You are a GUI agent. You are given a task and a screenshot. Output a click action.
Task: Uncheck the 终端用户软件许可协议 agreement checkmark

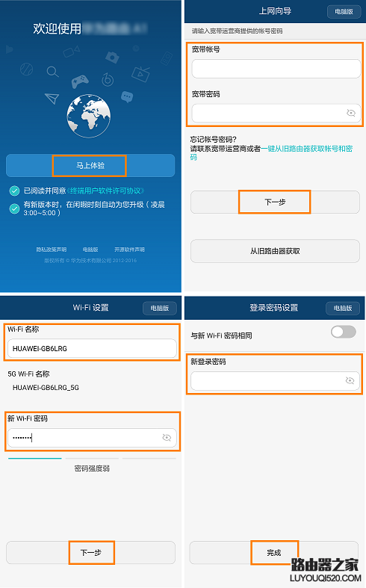click(14, 191)
